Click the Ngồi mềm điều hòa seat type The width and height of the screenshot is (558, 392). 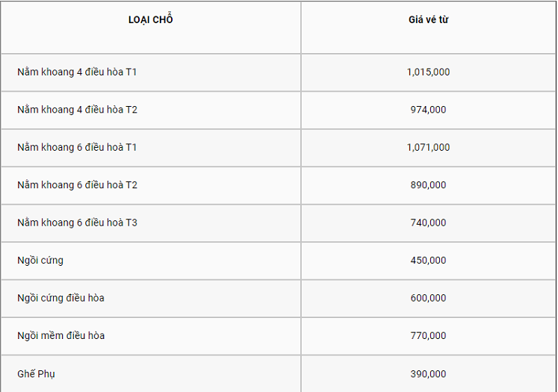(61, 335)
